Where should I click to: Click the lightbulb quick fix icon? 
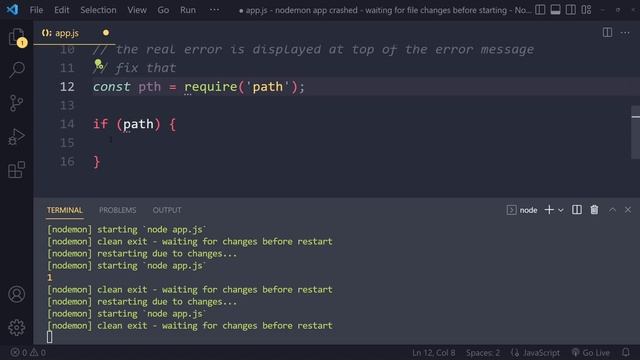pyautogui.click(x=98, y=63)
